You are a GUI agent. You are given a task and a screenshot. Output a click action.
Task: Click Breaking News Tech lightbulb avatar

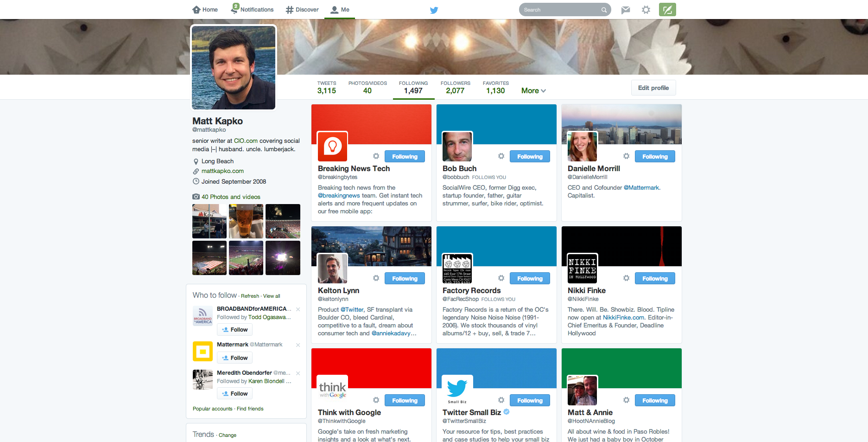[332, 146]
